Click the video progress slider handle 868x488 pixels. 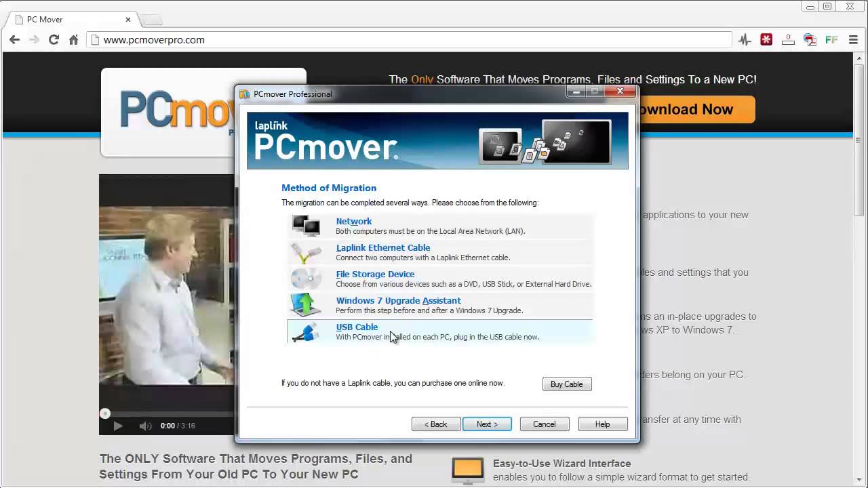(105, 413)
